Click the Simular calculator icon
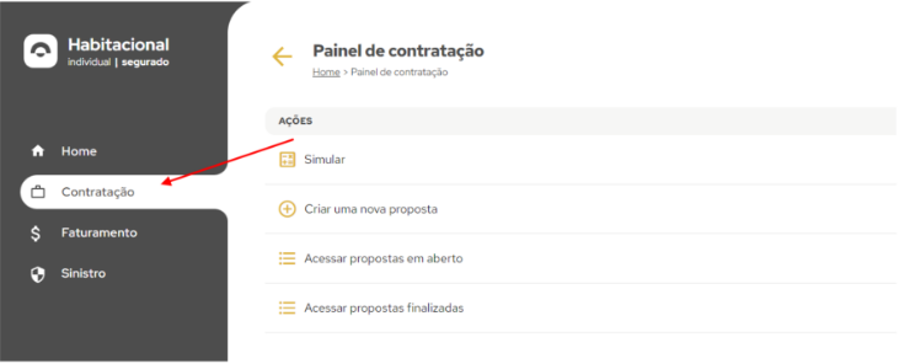This screenshot has width=899, height=364. click(x=287, y=160)
